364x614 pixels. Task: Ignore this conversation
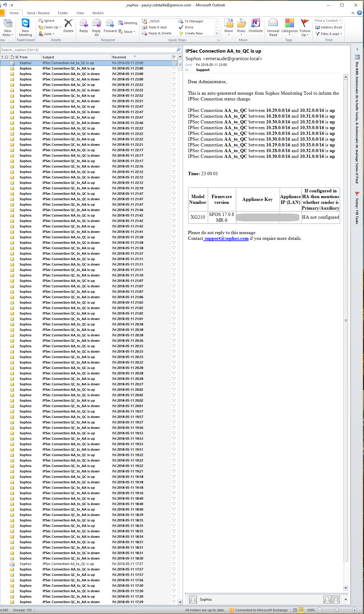pyautogui.click(x=47, y=21)
